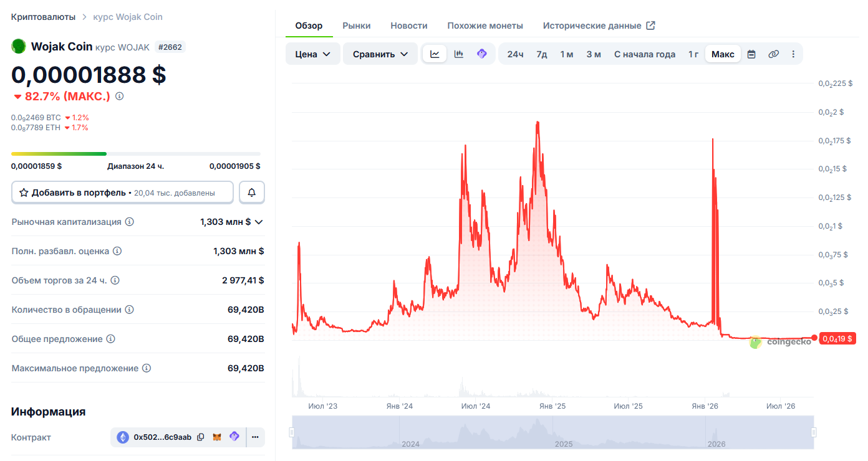The height and width of the screenshot is (461, 868).
Task: Show info for Рыночная капитализация
Action: click(130, 222)
